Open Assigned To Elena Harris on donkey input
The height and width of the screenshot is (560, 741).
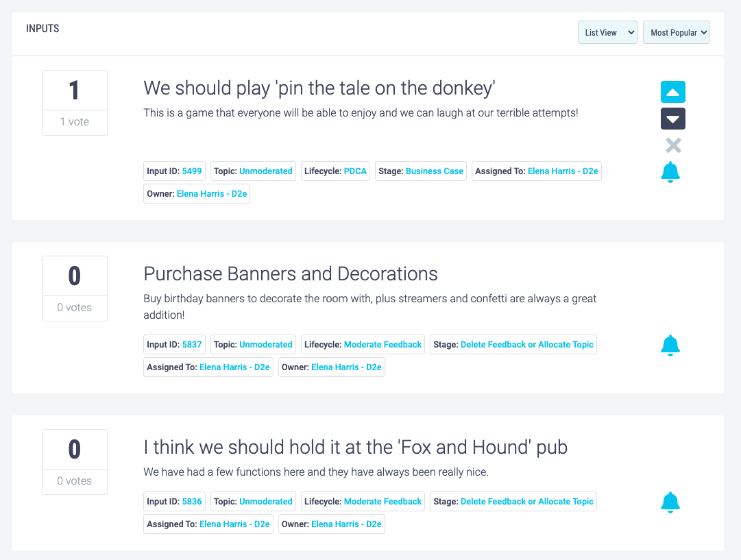[x=563, y=171]
